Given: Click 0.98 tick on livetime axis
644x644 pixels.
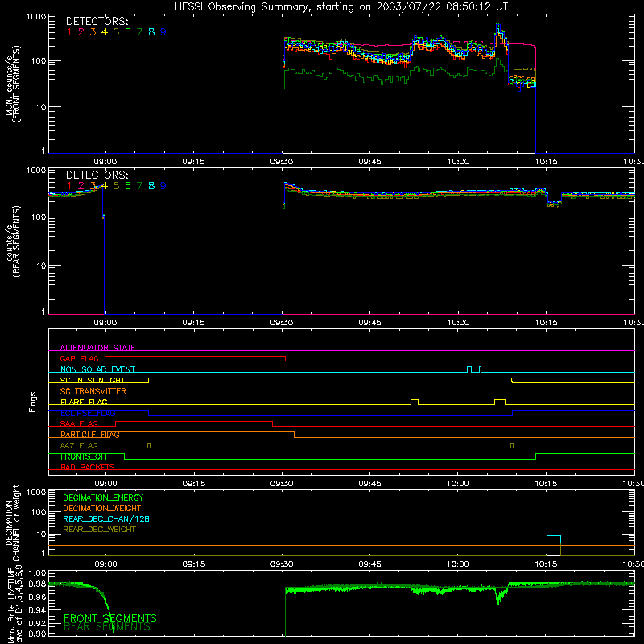Looking at the screenshot, I should click(37, 584).
